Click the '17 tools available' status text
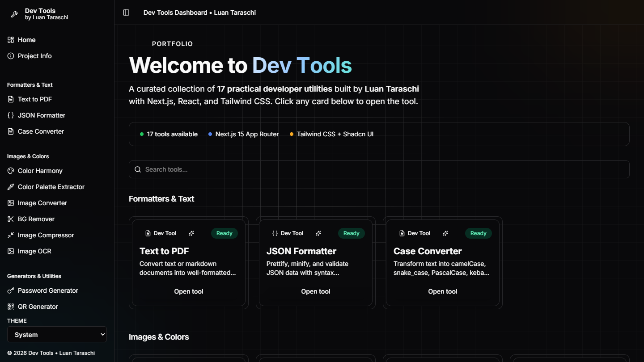Image resolution: width=644 pixels, height=362 pixels. coord(172,134)
